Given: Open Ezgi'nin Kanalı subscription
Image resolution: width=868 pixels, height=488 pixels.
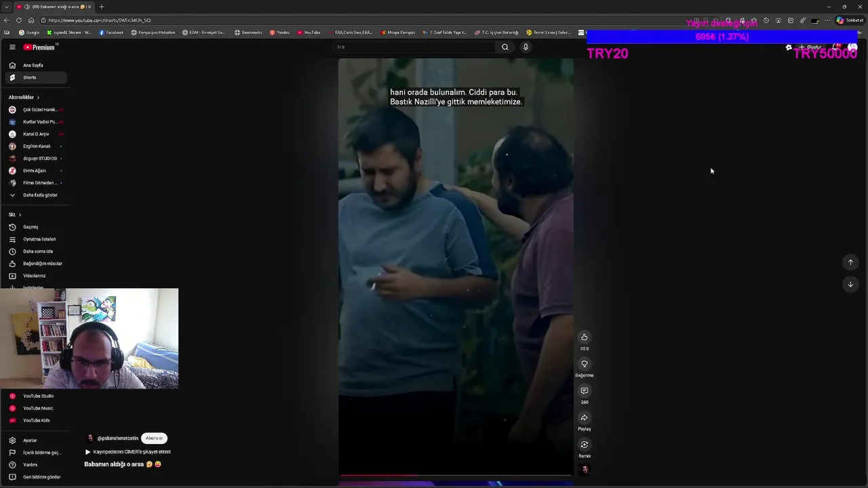Looking at the screenshot, I should click(35, 146).
